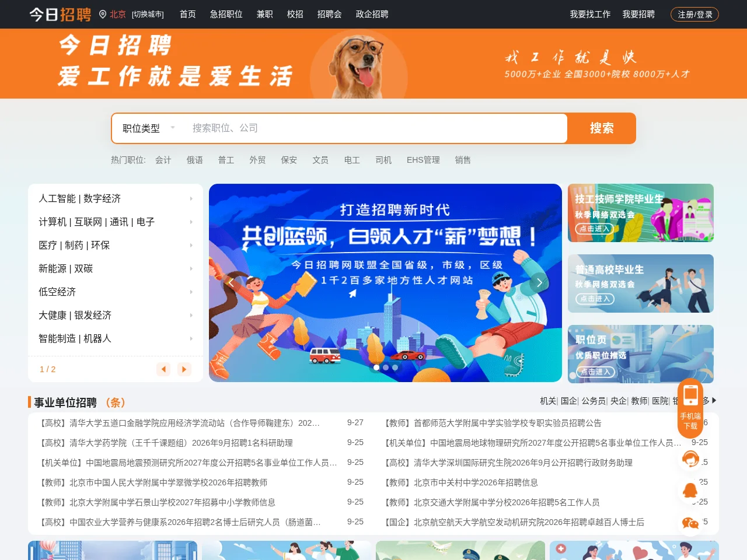747x560 pixels.
Task: Open 招聘会 in top navigation
Action: coord(330,14)
